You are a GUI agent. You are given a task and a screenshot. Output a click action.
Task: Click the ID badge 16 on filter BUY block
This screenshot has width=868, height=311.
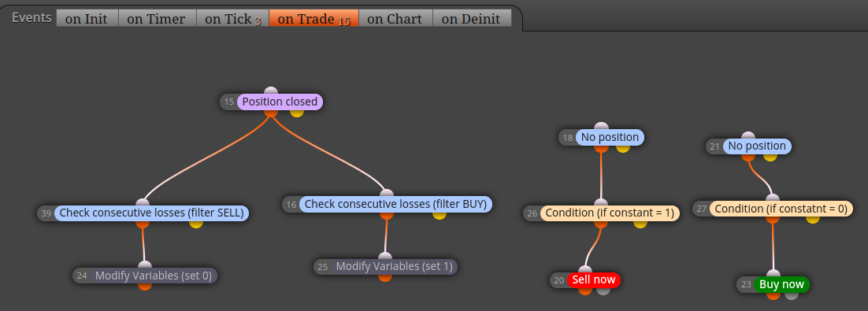tap(291, 204)
